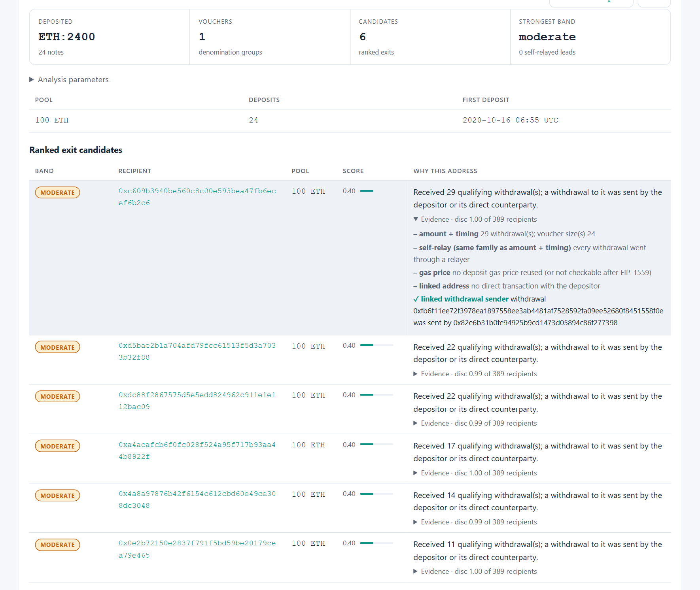Click score bar for 0xc609b394 row

[376, 191]
